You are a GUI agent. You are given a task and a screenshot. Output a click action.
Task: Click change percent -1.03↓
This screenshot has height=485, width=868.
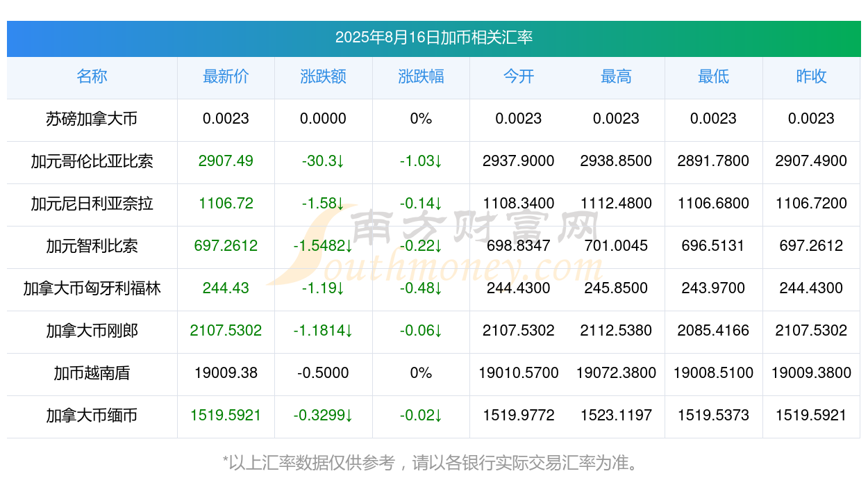point(421,161)
